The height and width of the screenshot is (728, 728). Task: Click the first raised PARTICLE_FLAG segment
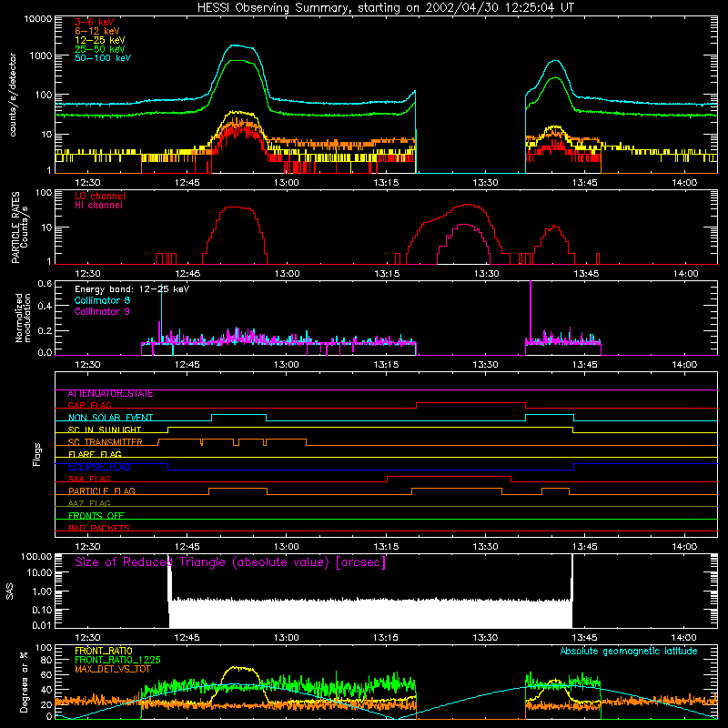(238, 489)
